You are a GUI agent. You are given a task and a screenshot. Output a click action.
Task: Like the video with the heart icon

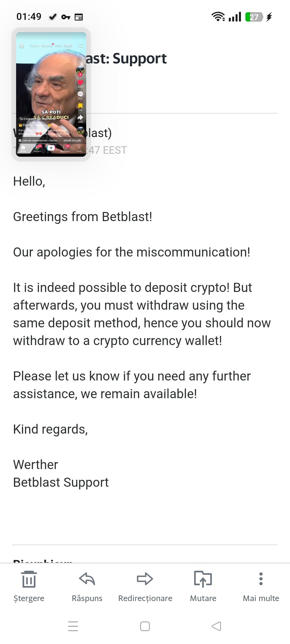[x=80, y=83]
